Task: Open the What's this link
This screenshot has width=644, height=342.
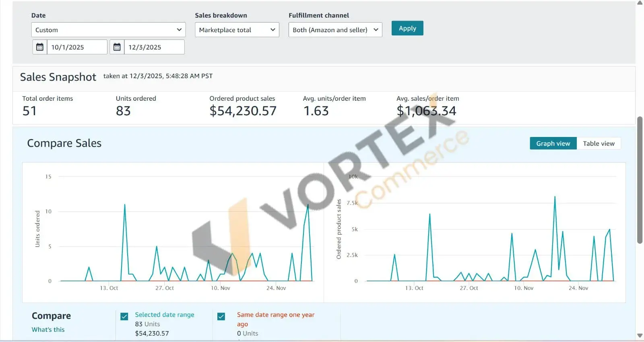Action: click(48, 330)
